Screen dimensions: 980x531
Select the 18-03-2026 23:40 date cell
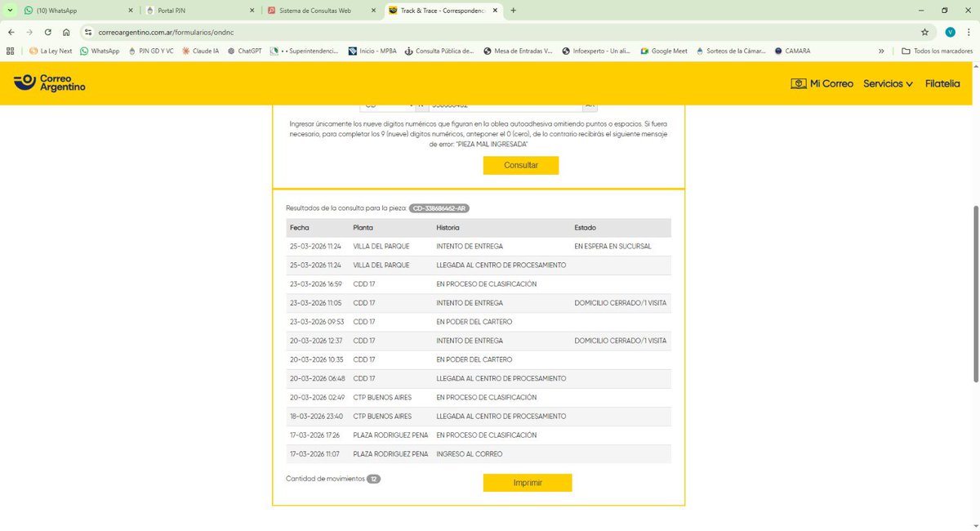click(x=317, y=416)
